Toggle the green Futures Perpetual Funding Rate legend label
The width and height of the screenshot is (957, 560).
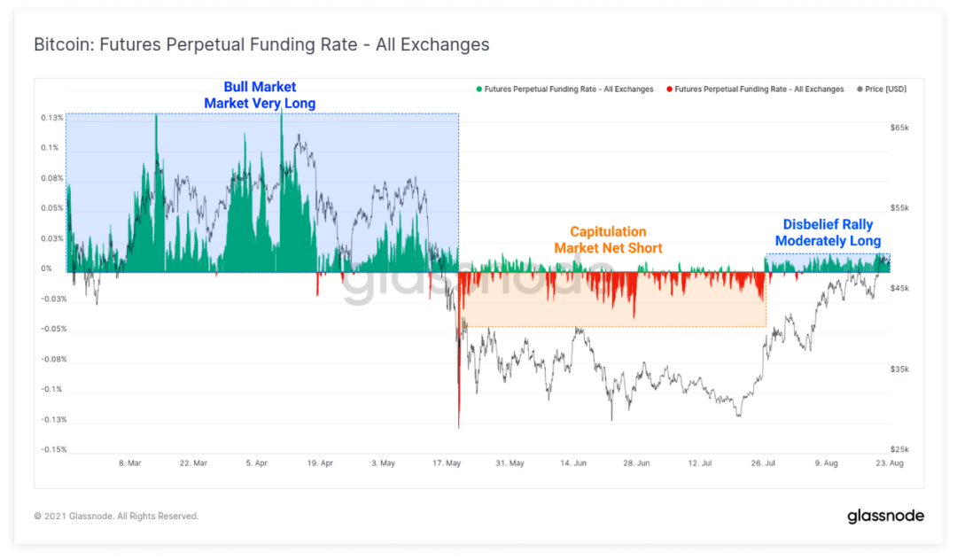(569, 89)
